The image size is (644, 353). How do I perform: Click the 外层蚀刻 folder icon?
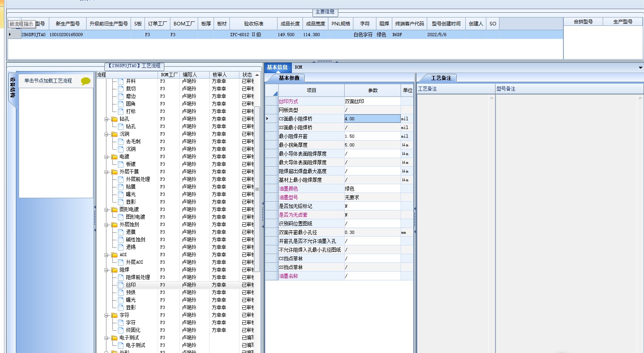pos(114,224)
